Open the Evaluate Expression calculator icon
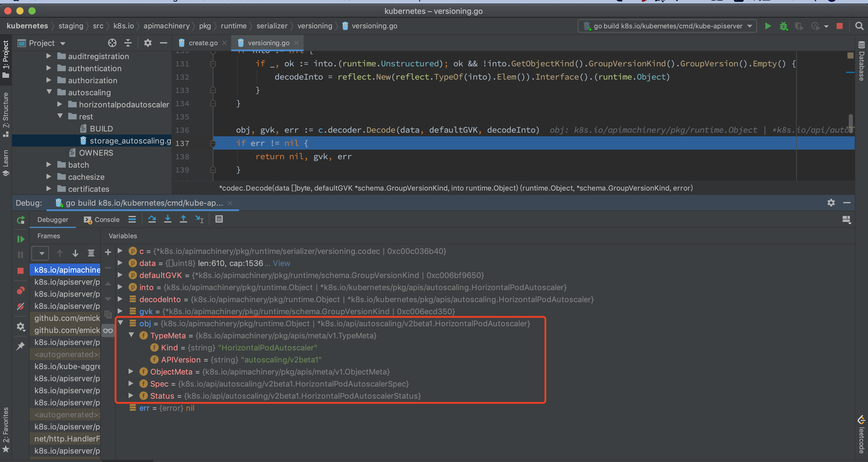The image size is (868, 462). 219,219
